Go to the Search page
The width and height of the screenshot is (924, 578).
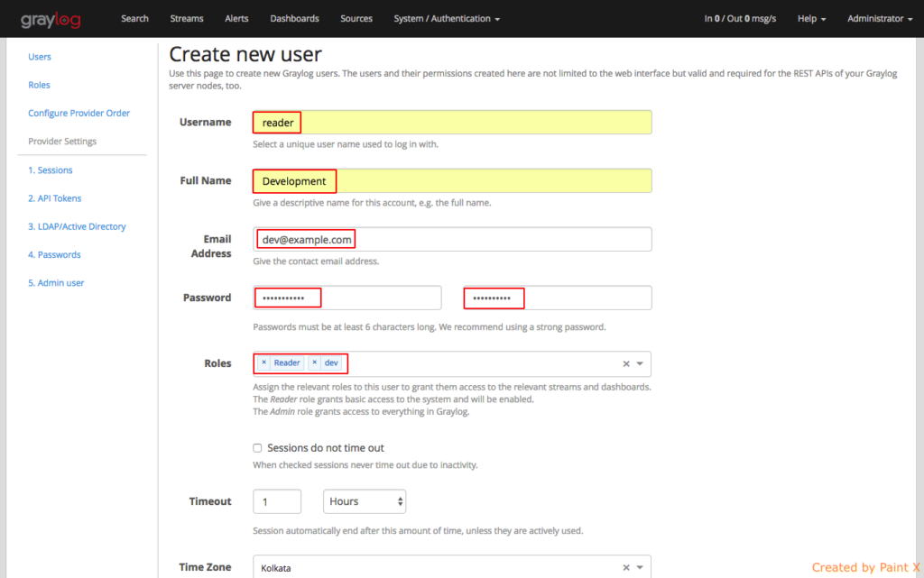(x=134, y=18)
